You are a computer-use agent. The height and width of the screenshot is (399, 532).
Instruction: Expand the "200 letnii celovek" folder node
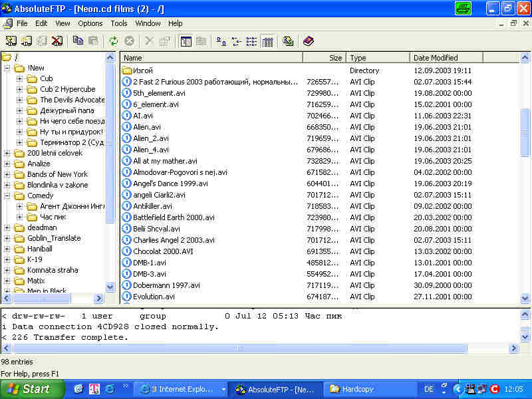click(x=7, y=153)
